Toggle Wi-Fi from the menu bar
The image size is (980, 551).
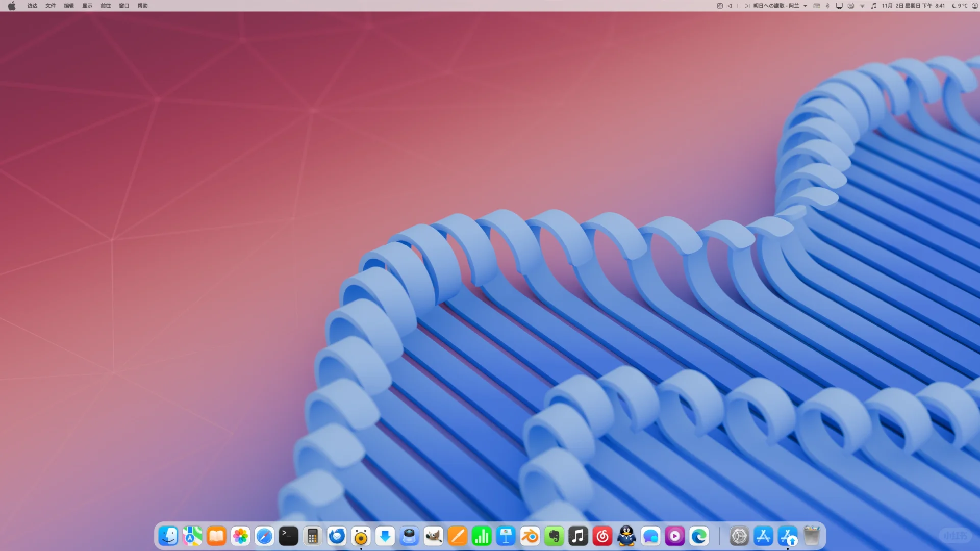coord(862,6)
